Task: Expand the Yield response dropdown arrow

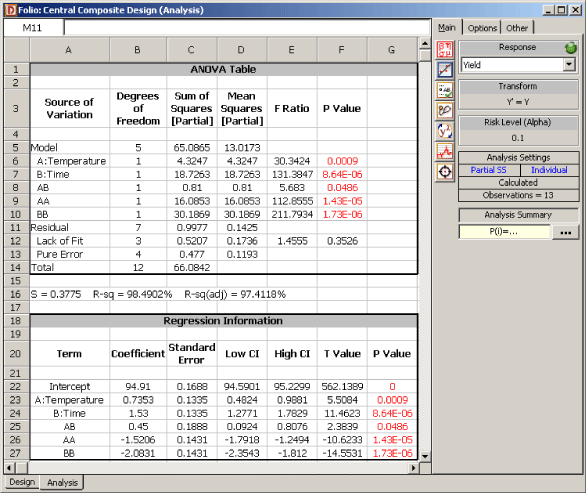Action: point(569,65)
